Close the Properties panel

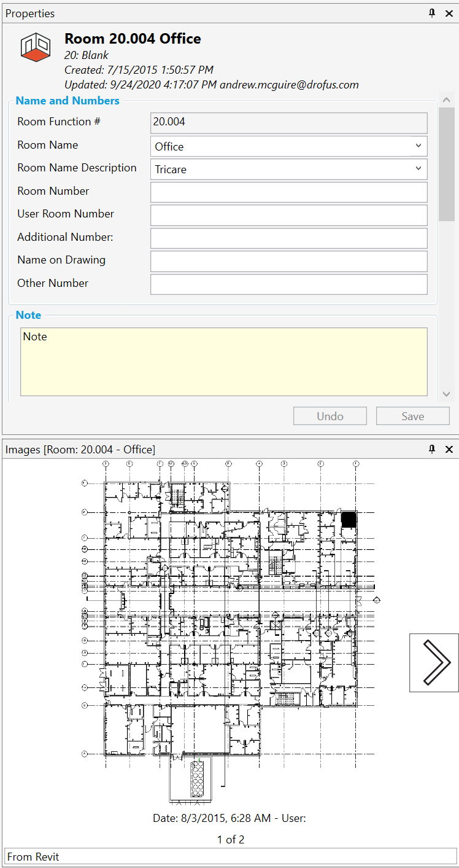point(449,13)
